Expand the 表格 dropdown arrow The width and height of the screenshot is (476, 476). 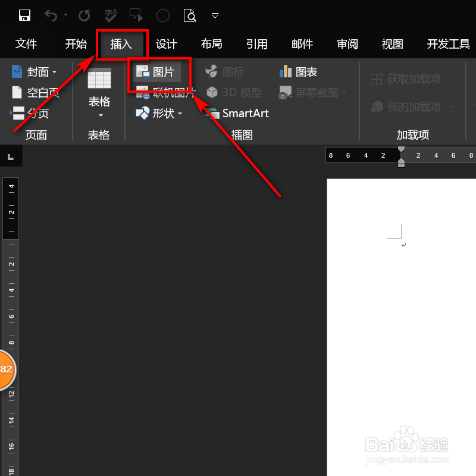pos(101,115)
